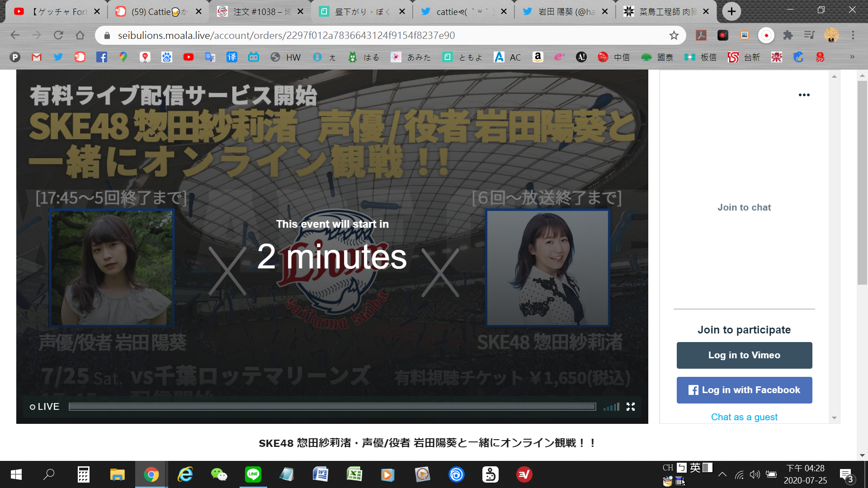This screenshot has width=868, height=488.
Task: Open Microsoft Excel from the taskbar
Action: [354, 474]
